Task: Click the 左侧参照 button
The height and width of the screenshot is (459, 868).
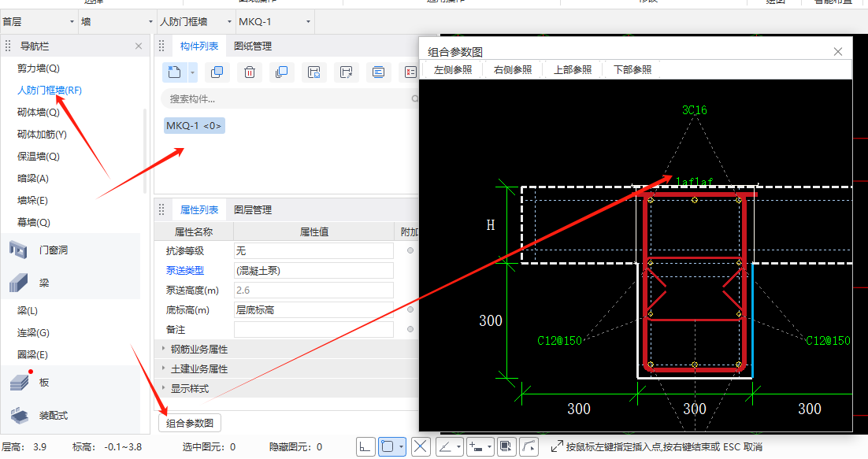Action: [x=453, y=70]
